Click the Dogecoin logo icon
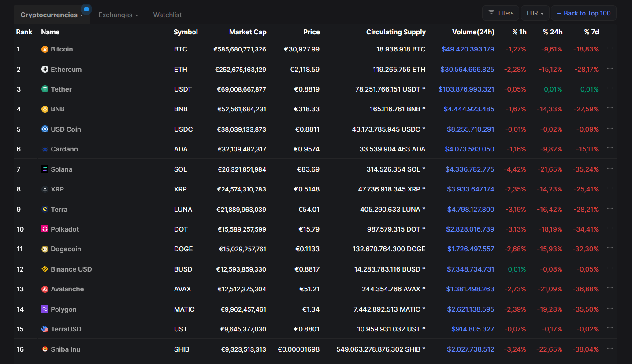 point(45,249)
